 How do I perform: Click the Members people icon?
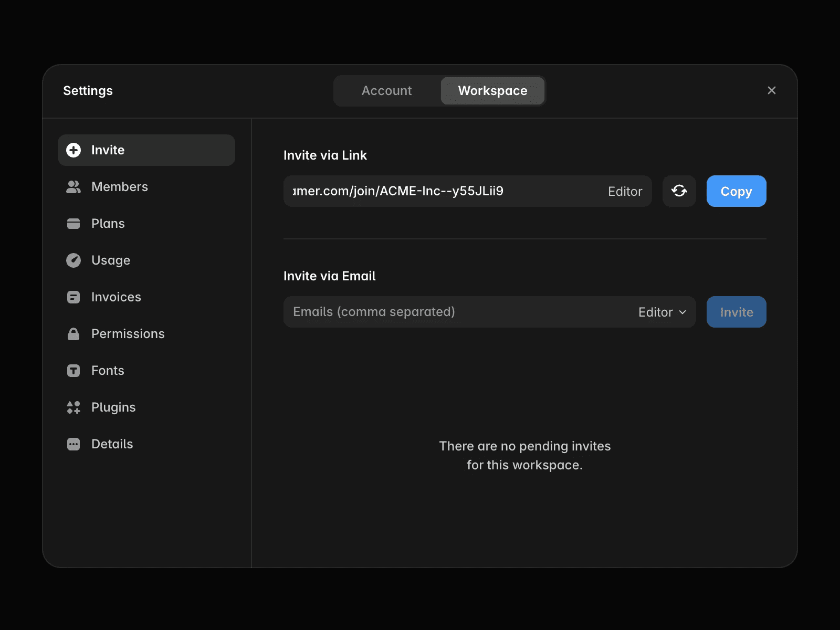[73, 187]
